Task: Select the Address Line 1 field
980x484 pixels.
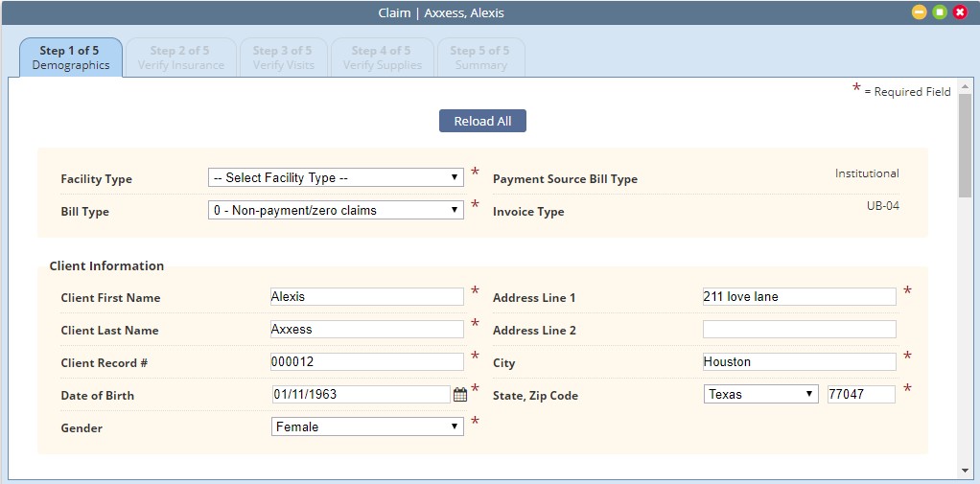Action: [799, 297]
